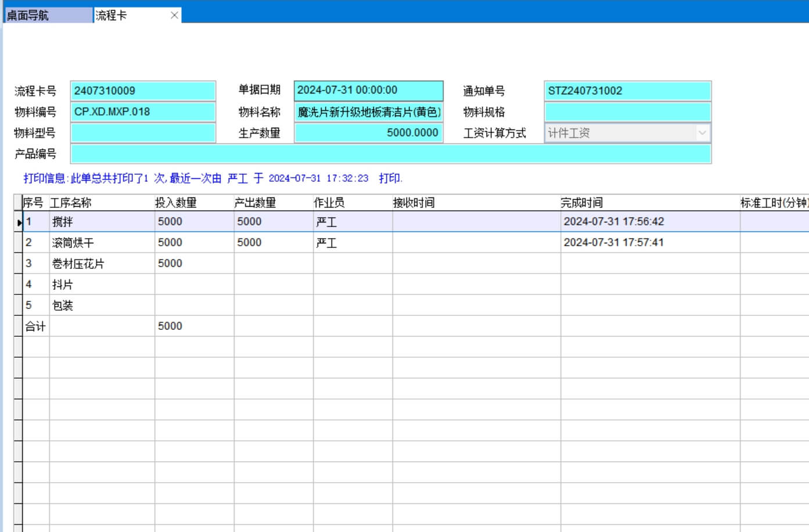Click the empty 物料型号 field
The image size is (809, 532).
pyautogui.click(x=143, y=133)
